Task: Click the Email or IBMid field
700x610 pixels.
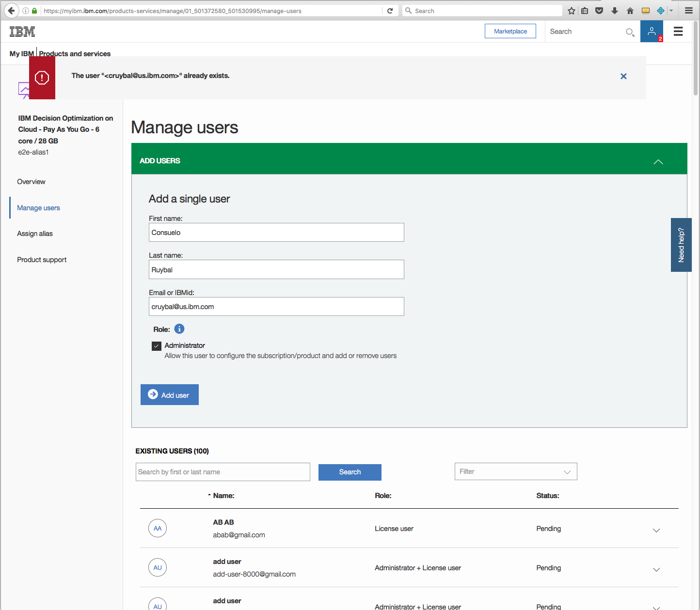Action: [x=276, y=307]
